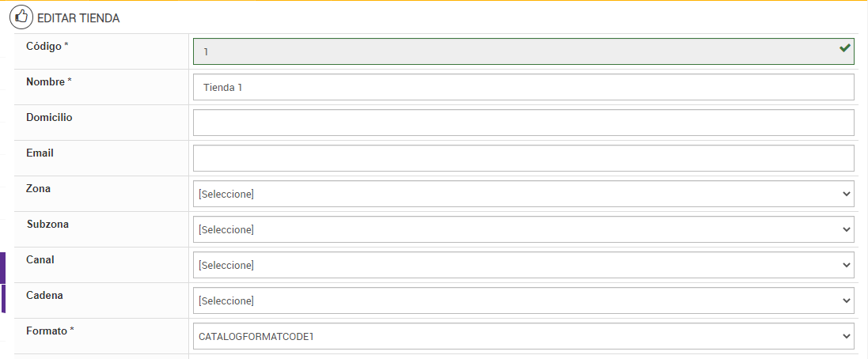Click the green checkmark in the Código field
Screen dimensions: 868x359
[845, 48]
